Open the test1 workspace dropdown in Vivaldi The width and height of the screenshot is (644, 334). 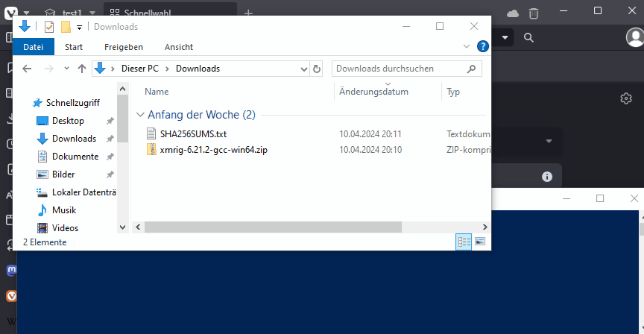92,13
